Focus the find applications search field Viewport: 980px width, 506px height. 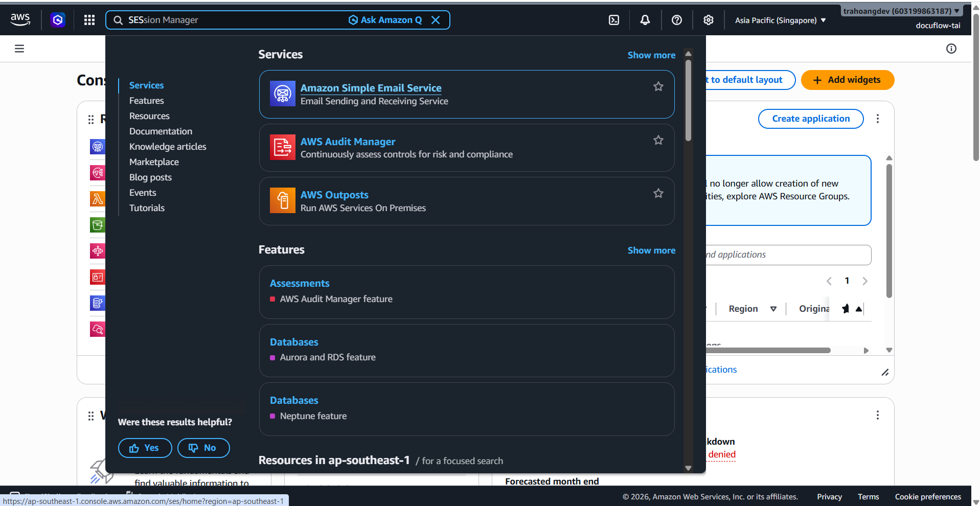(788, 255)
